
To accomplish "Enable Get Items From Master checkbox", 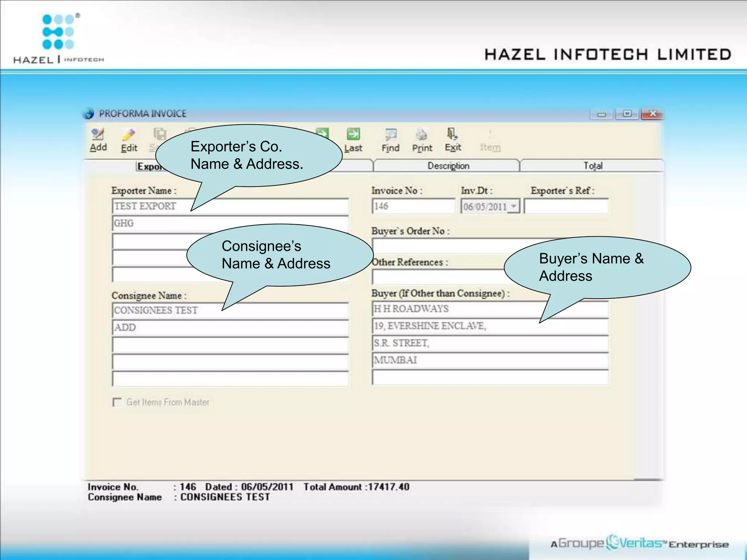I will (117, 402).
